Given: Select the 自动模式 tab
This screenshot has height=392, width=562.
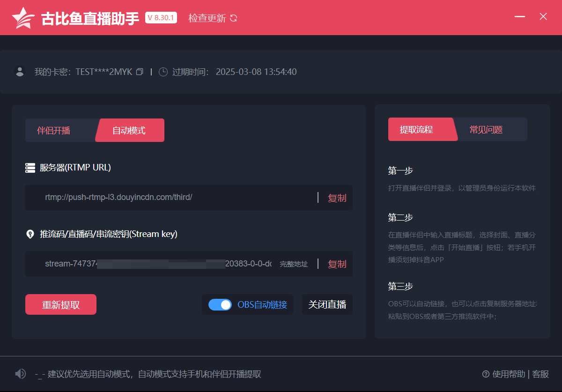Looking at the screenshot, I should click(x=130, y=130).
